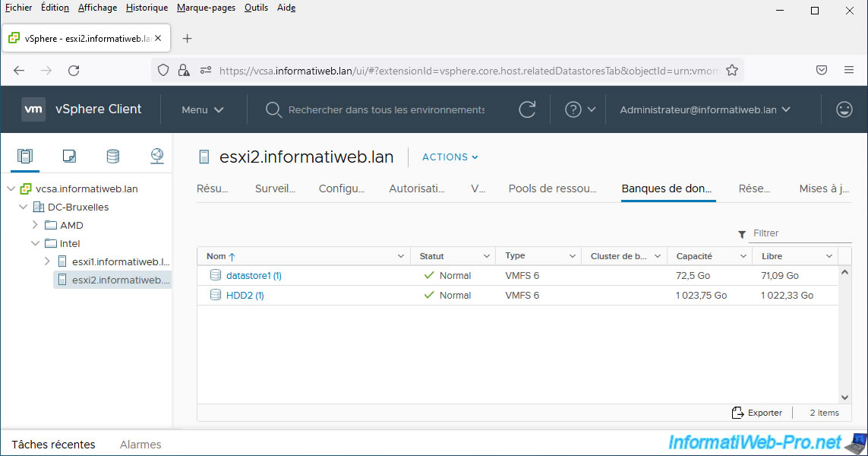Reload the page with browser refresh button
Image resolution: width=868 pixels, height=456 pixels.
pos(74,71)
